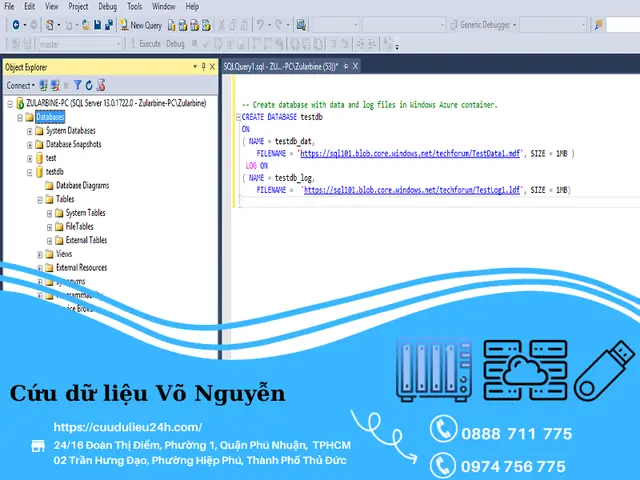Close the SQLQuery1.sql tab
This screenshot has width=640, height=480.
(x=355, y=66)
